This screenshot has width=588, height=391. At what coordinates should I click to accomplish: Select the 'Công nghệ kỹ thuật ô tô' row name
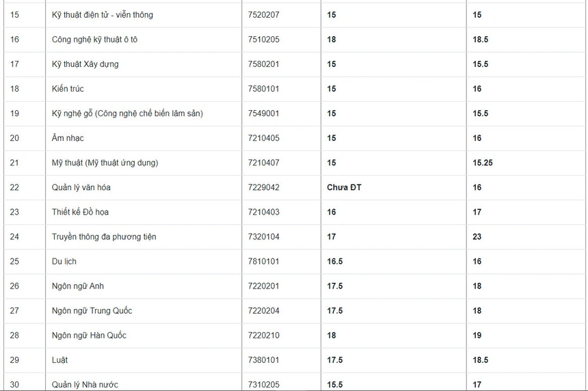(94, 40)
